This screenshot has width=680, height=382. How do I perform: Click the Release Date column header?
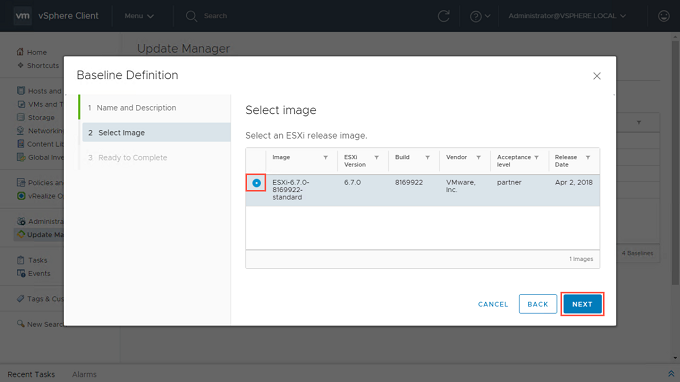(x=566, y=161)
